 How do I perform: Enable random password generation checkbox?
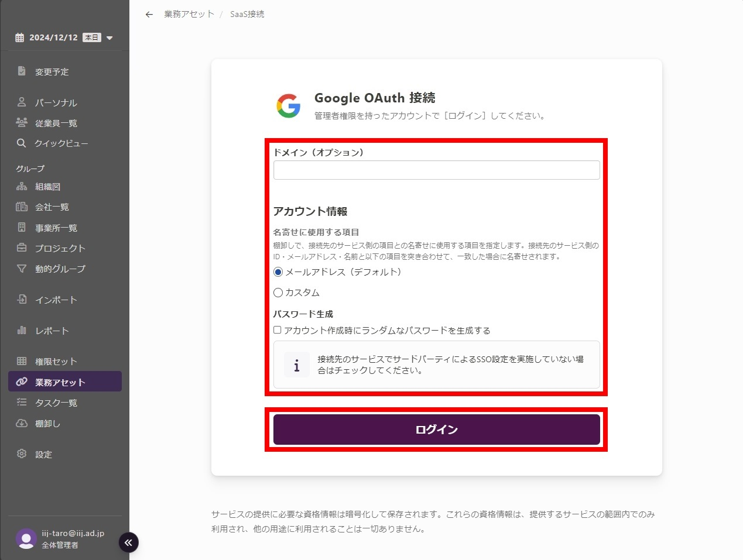click(278, 330)
